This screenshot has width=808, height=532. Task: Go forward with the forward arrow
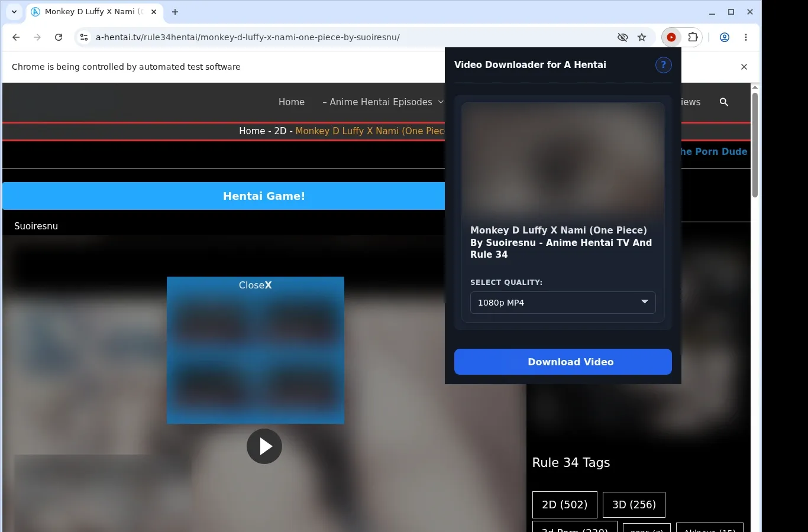[x=37, y=37]
